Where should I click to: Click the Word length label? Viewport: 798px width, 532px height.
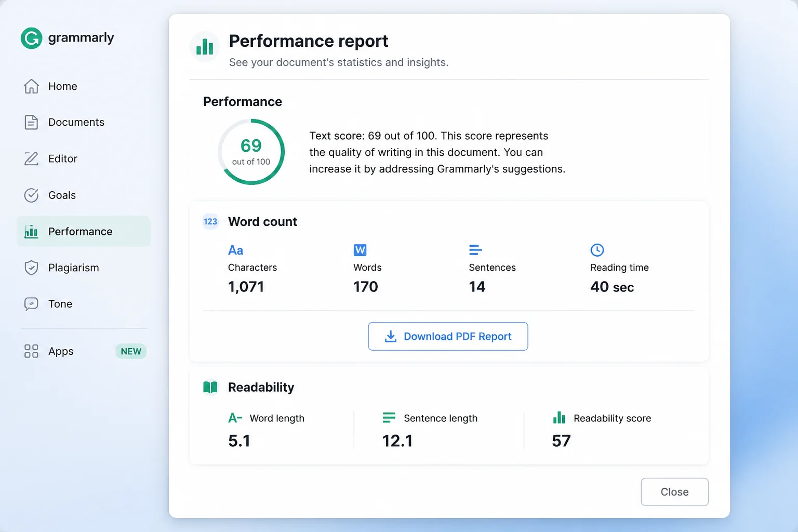tap(277, 418)
